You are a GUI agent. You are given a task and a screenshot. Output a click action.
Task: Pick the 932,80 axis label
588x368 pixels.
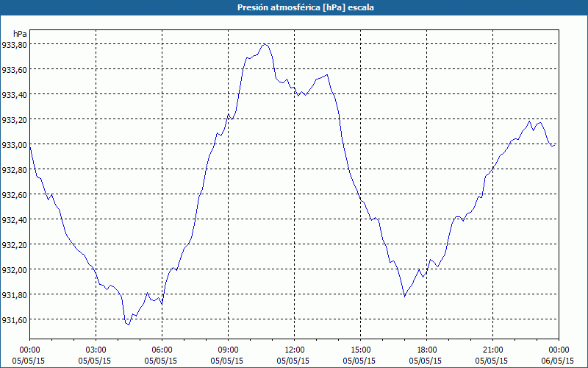coord(14,170)
